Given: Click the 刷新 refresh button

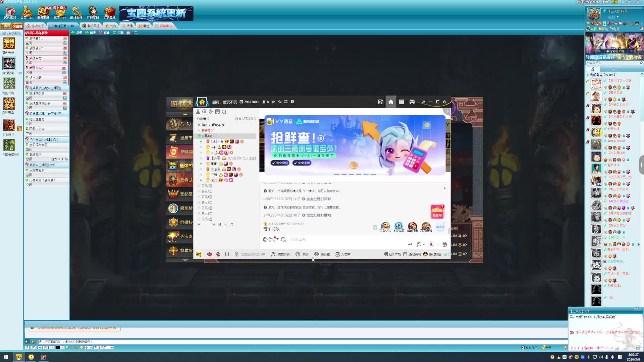Looking at the screenshot, I should [x=118, y=33].
